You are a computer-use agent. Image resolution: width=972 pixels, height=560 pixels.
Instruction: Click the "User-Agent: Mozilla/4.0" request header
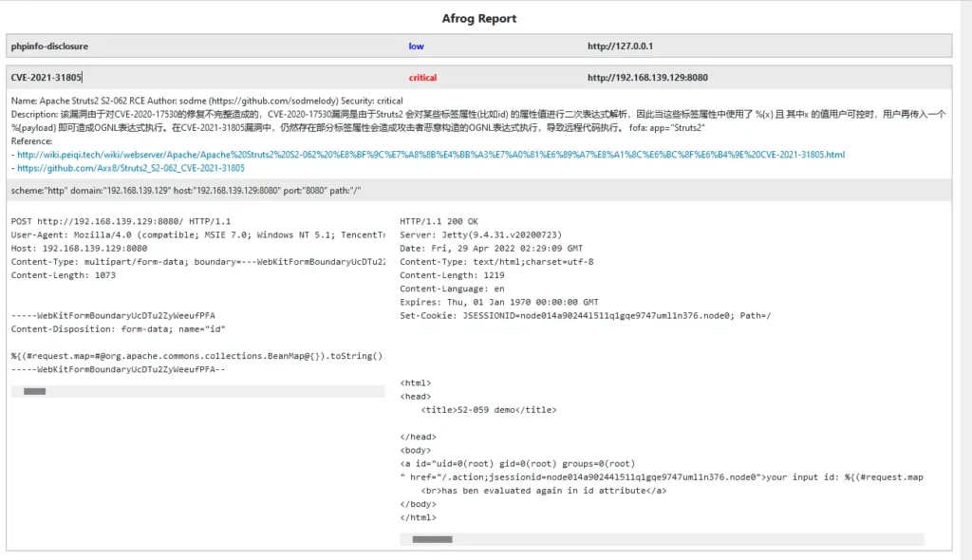pyautogui.click(x=197, y=235)
